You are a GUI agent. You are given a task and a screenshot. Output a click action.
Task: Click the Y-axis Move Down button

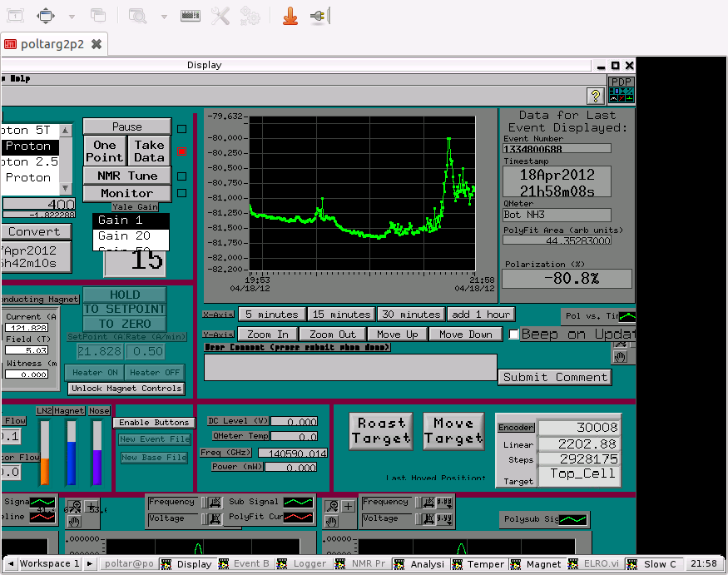click(x=465, y=335)
